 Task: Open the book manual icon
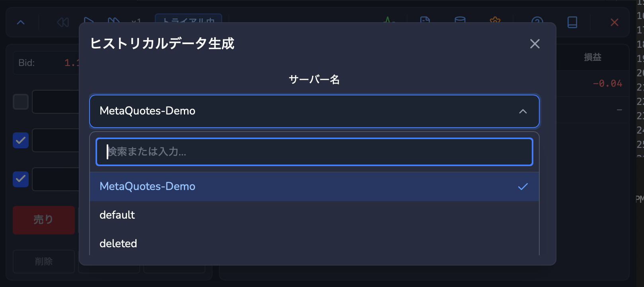(x=572, y=22)
